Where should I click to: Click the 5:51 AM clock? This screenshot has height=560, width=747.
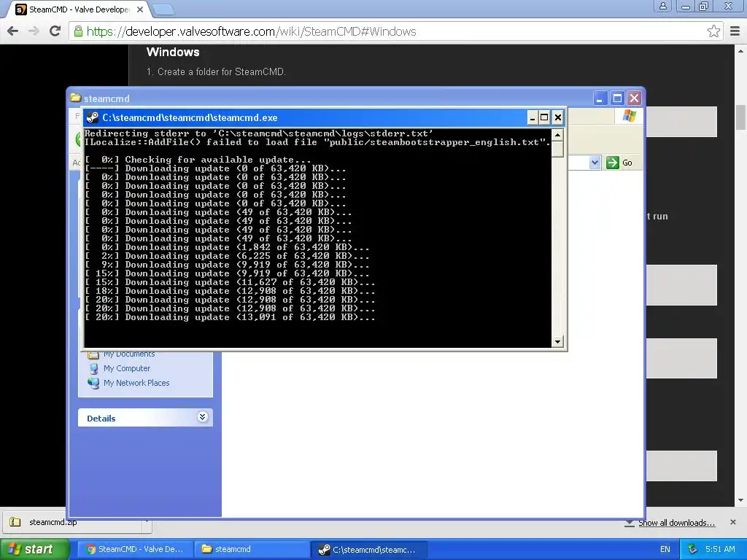[x=720, y=549]
